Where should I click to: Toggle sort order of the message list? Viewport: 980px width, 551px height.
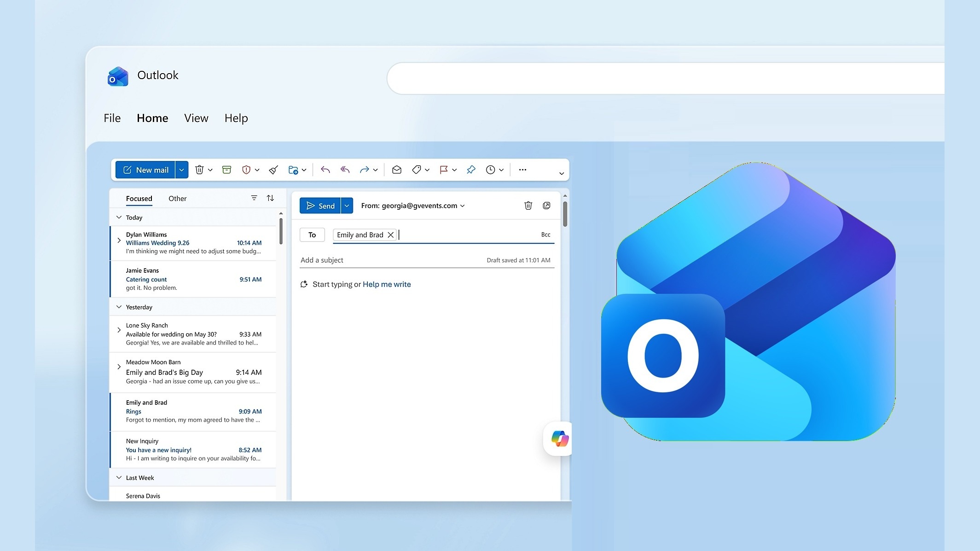pyautogui.click(x=270, y=198)
